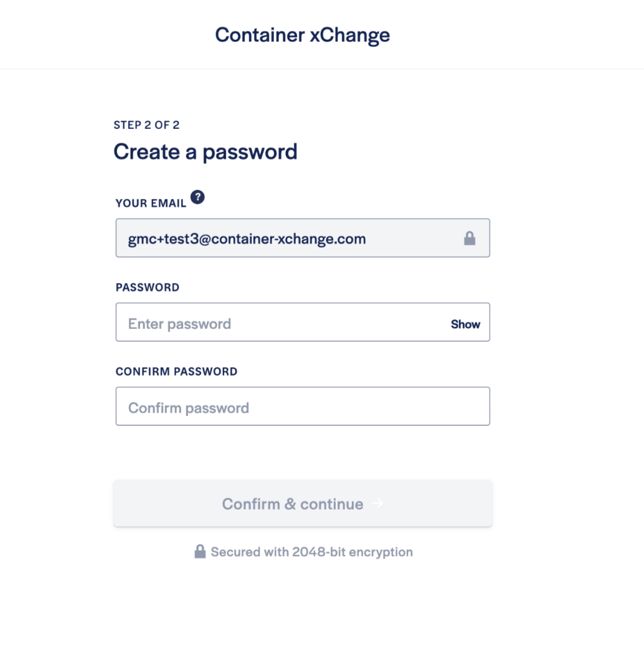Viewport: 644px width, 659px height.
Task: Click the Confirm password placeholder text
Action: (x=189, y=408)
